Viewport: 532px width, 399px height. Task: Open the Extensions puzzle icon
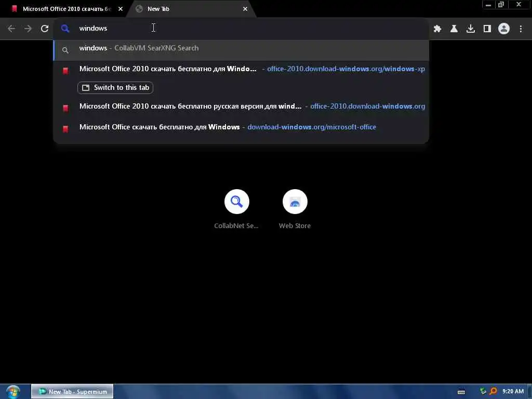[437, 29]
